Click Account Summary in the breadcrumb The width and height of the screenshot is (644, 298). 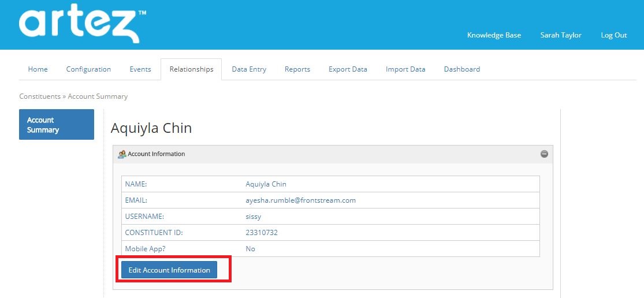coord(98,96)
